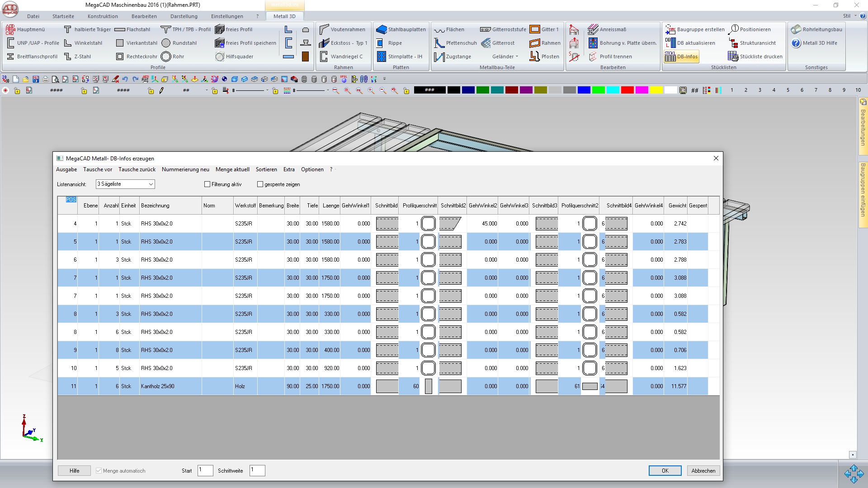The height and width of the screenshot is (488, 868).
Task: Choose the Gitterroststufe tool
Action: click(x=503, y=29)
